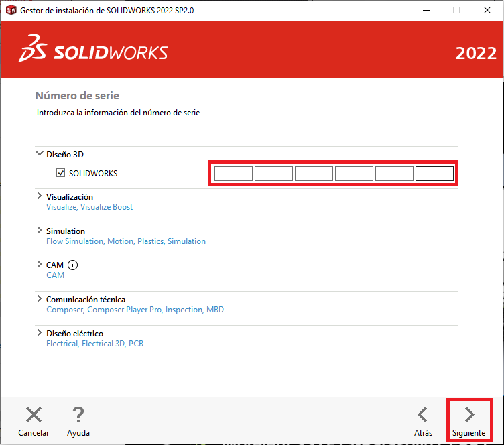Close the installation manager window
504x445 pixels.
[487, 10]
